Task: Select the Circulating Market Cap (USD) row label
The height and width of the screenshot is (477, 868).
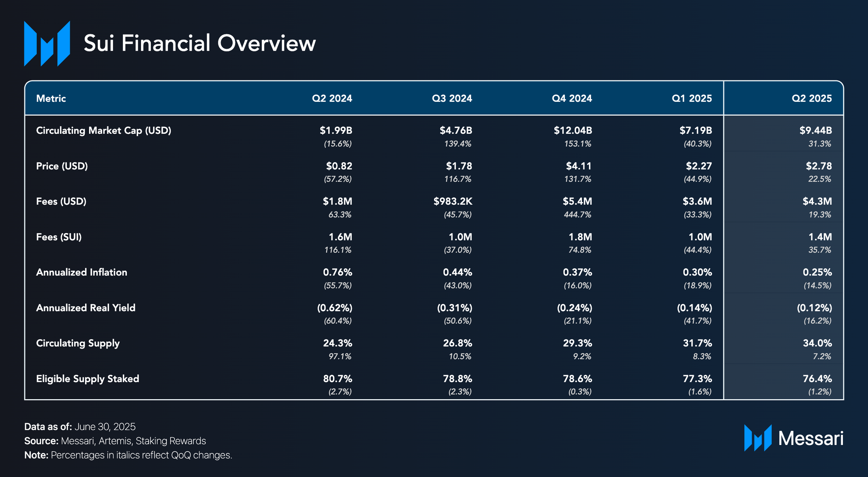Action: (x=104, y=130)
